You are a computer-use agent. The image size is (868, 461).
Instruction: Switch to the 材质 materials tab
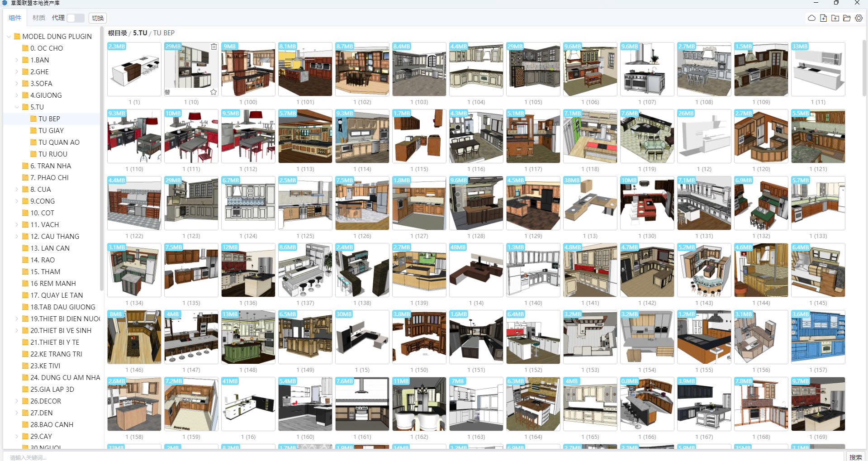(39, 18)
